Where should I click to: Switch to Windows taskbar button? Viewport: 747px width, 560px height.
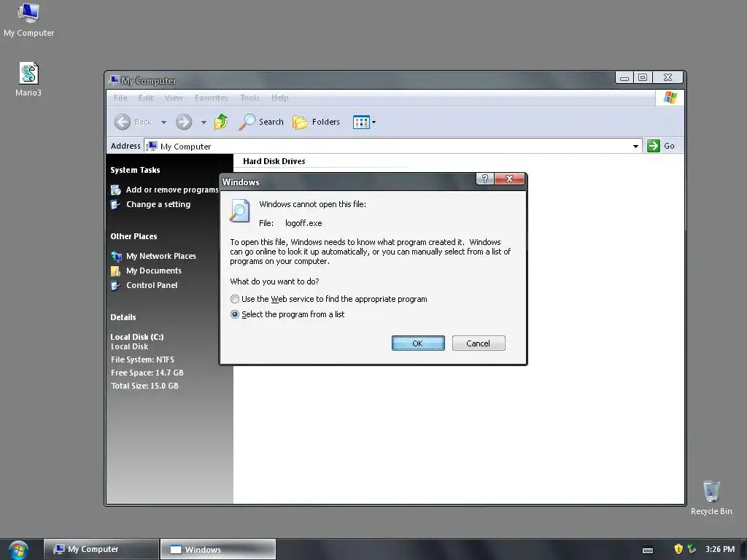click(218, 549)
